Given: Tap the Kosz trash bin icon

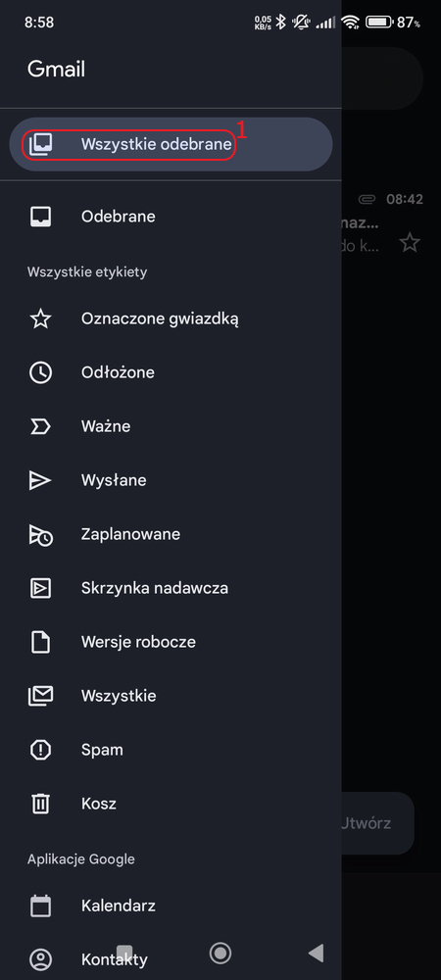Looking at the screenshot, I should pos(40,804).
